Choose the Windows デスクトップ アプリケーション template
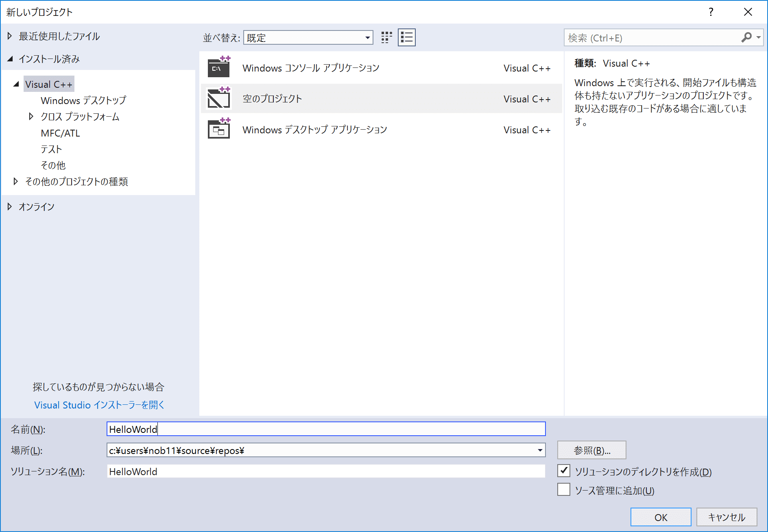The height and width of the screenshot is (532, 768). pos(314,130)
